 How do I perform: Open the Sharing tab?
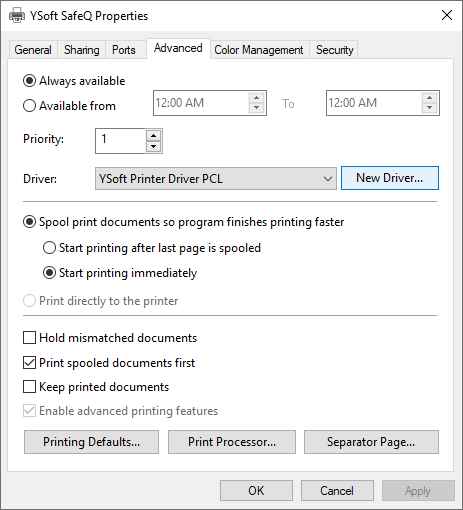[82, 50]
